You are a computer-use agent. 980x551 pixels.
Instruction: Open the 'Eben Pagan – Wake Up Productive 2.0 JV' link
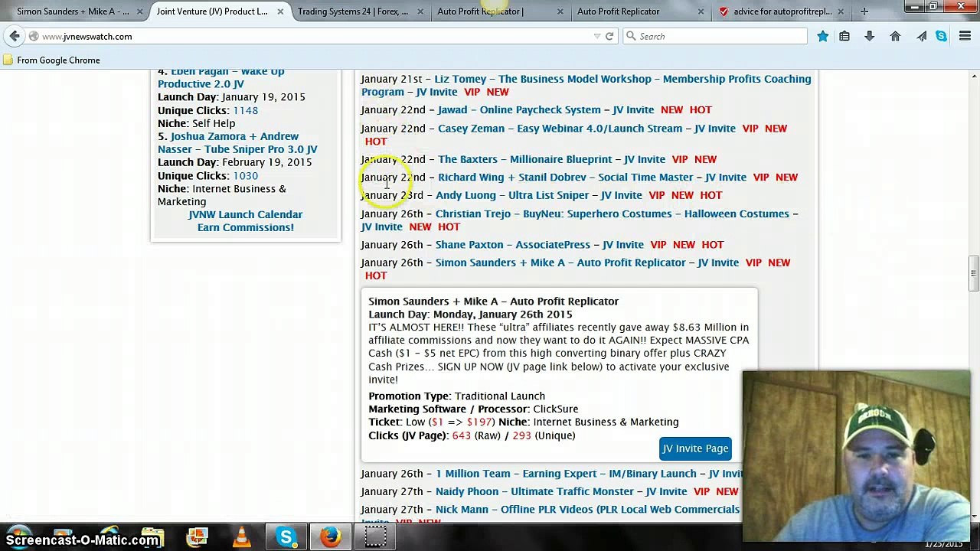pyautogui.click(x=220, y=77)
